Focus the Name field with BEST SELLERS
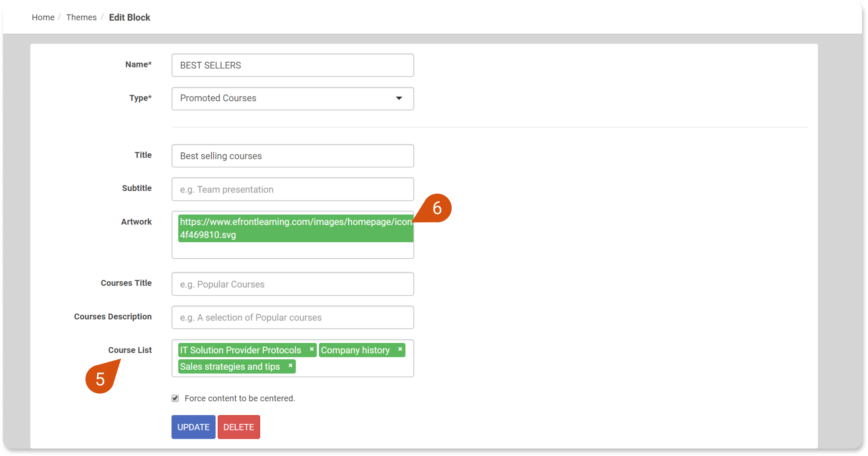Image resolution: width=868 pixels, height=456 pixels. [x=293, y=65]
